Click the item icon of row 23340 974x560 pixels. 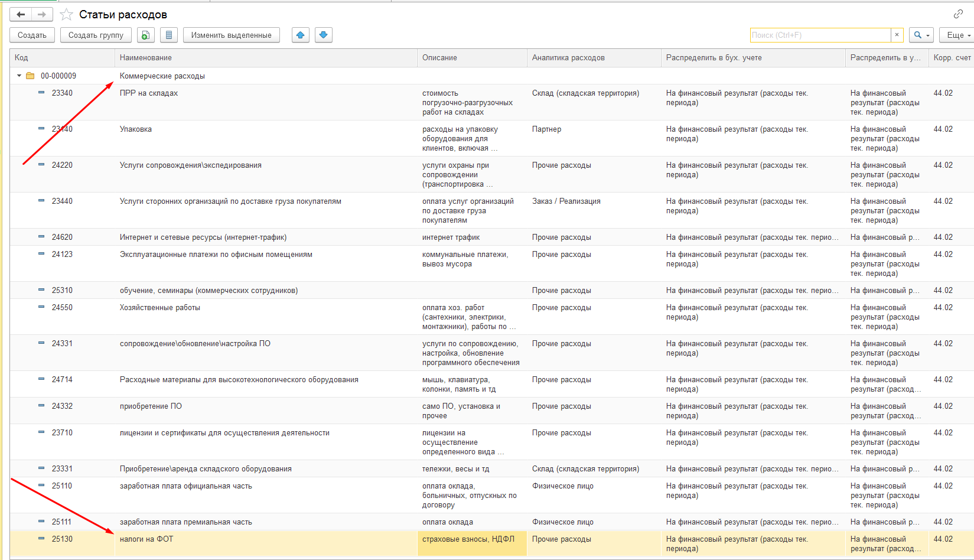(41, 93)
